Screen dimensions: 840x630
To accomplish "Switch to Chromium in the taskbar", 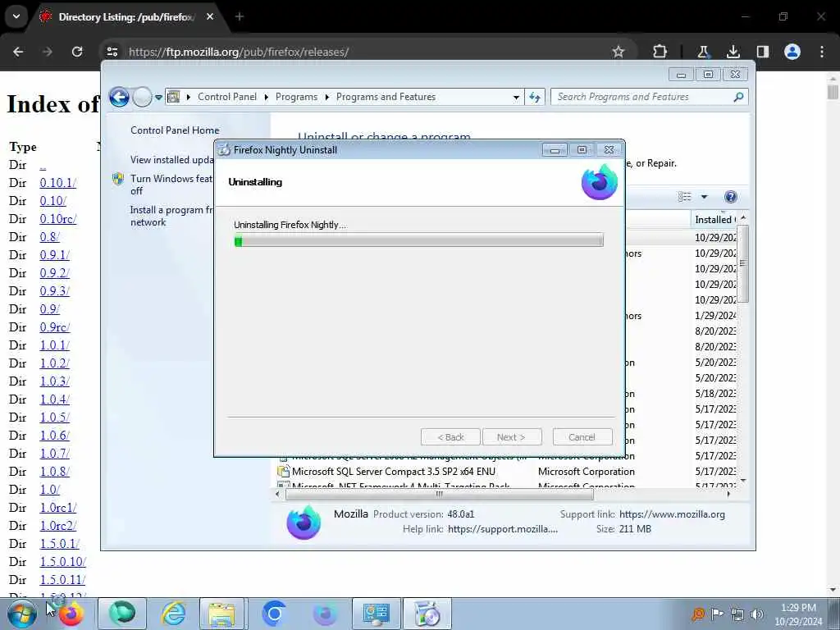I will (274, 614).
